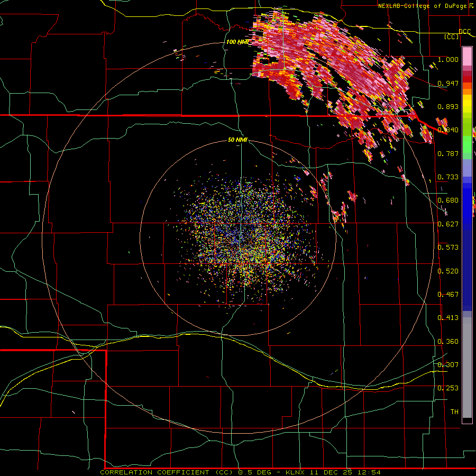Click the 0.360 color scale value
The image size is (476, 476).
point(448,341)
